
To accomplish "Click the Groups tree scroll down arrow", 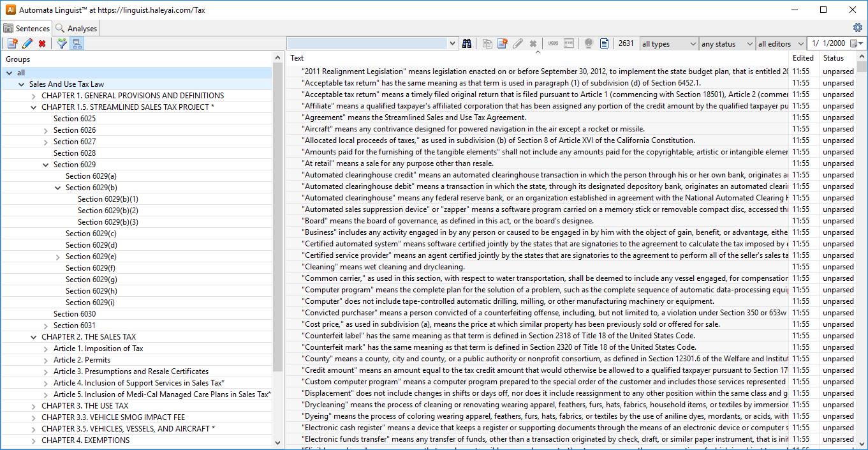I will tap(277, 442).
